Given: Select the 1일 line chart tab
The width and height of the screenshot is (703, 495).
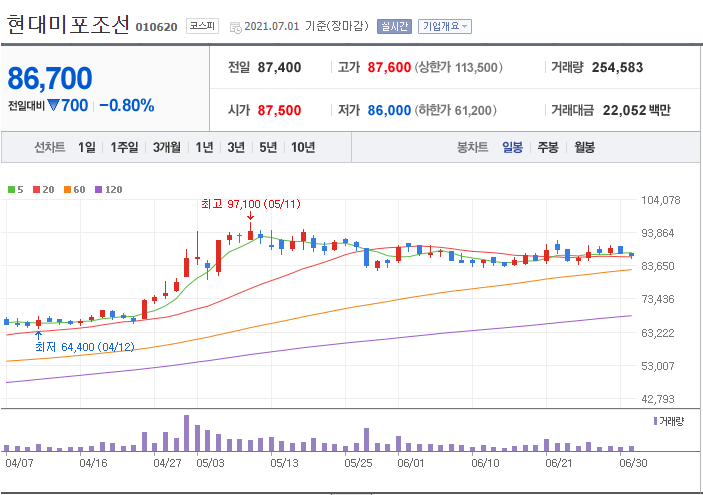Looking at the screenshot, I should point(87,147).
